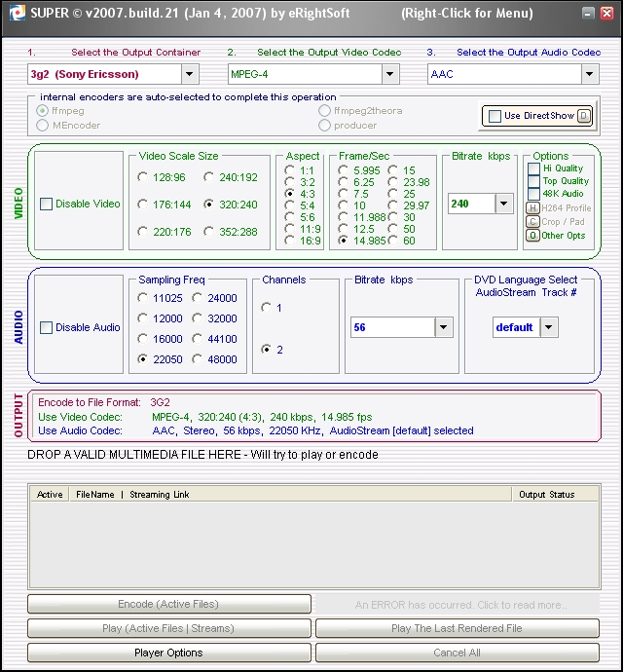Click the DirectShow D icon button
Image resolution: width=623 pixels, height=672 pixels.
coord(584,116)
